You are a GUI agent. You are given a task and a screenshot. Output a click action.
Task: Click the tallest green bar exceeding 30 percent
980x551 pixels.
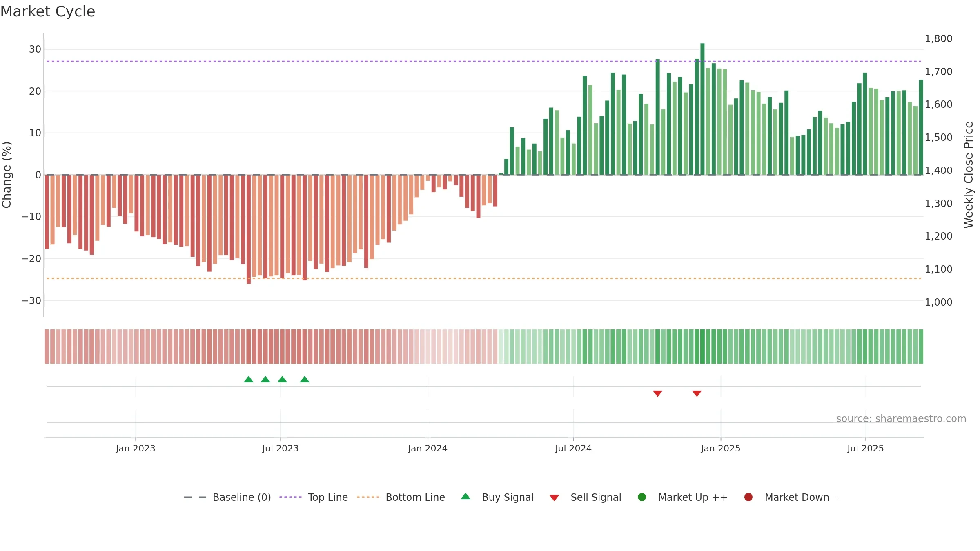tap(702, 109)
